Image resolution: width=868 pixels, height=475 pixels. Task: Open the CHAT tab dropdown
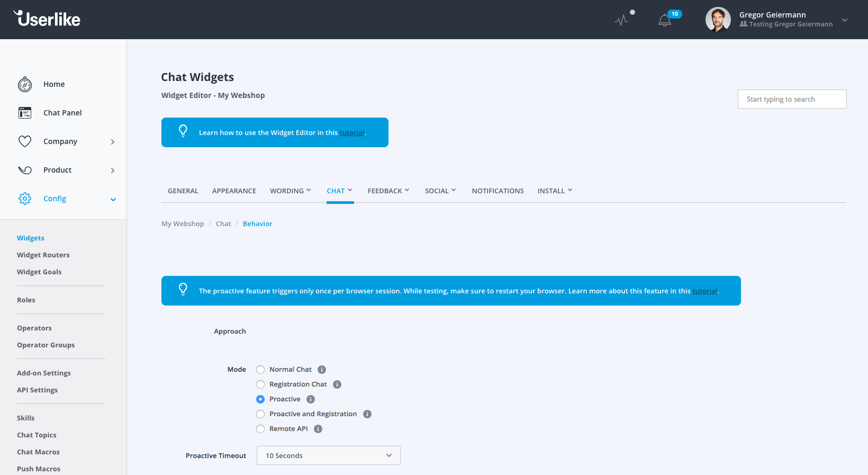340,191
